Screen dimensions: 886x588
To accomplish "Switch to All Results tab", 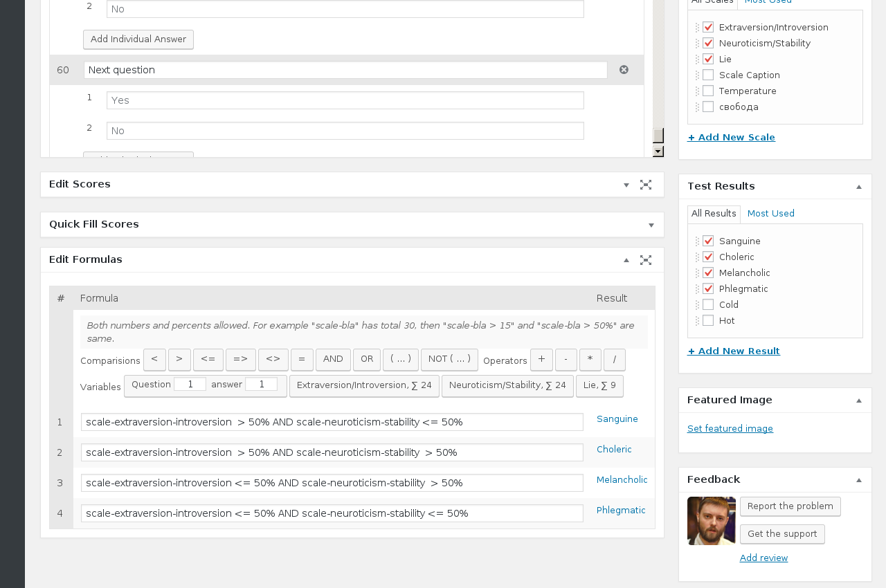I will click(714, 214).
